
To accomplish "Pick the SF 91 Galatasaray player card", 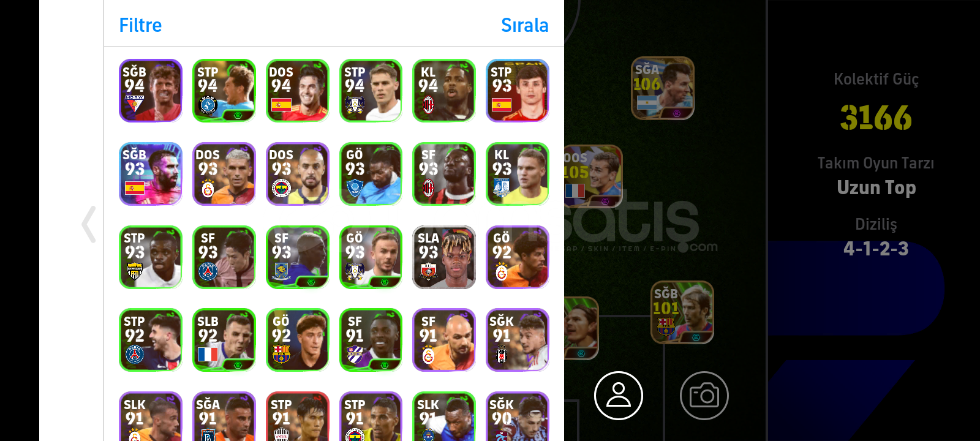I will tap(444, 340).
